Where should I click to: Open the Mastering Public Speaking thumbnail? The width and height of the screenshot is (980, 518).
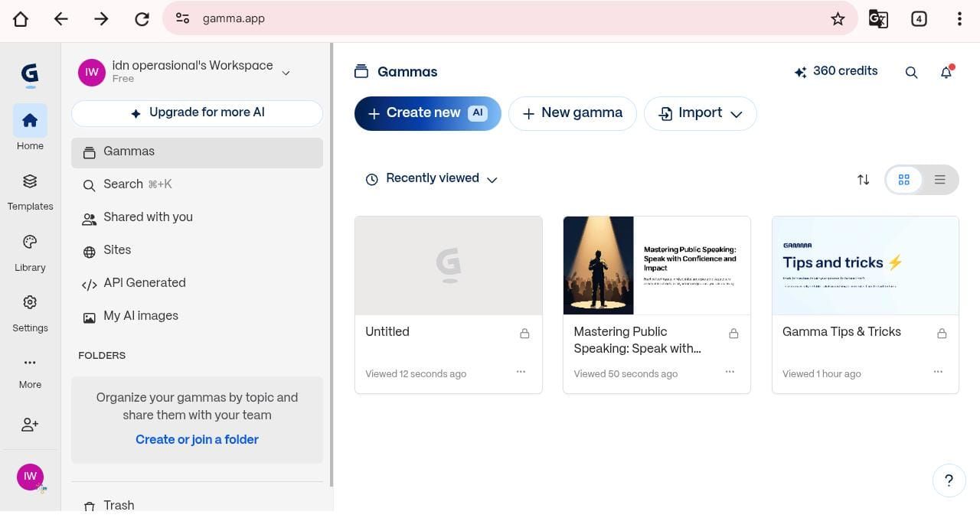pyautogui.click(x=656, y=266)
